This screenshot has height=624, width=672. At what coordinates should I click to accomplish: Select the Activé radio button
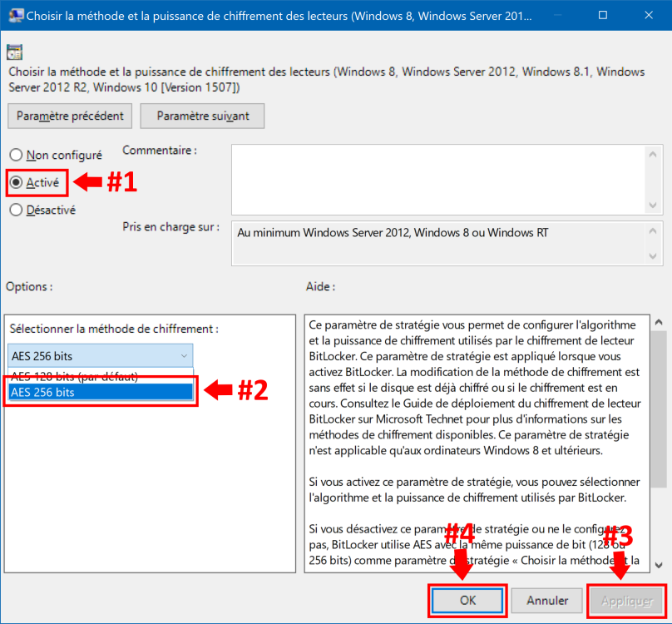(x=17, y=182)
